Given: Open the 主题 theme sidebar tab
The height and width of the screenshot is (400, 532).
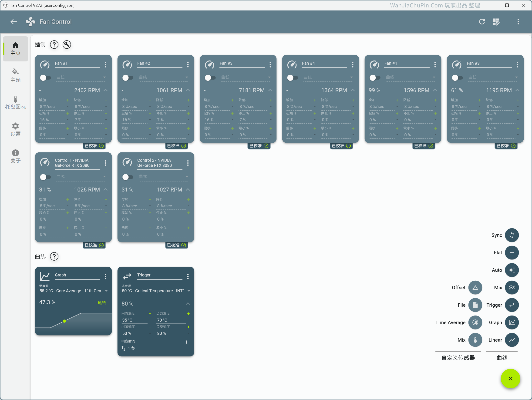Looking at the screenshot, I should (x=15, y=76).
